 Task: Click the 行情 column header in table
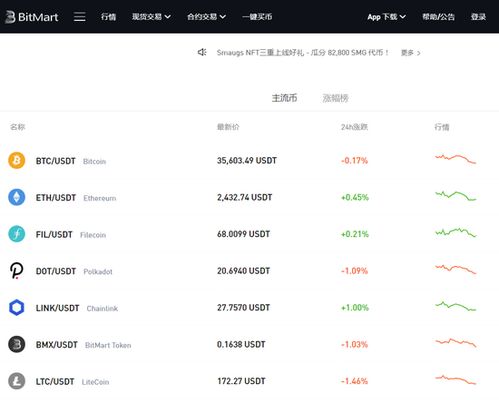click(442, 127)
